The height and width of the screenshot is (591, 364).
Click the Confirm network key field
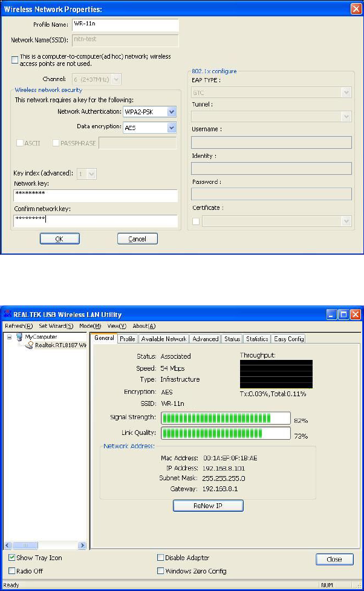[96, 221]
